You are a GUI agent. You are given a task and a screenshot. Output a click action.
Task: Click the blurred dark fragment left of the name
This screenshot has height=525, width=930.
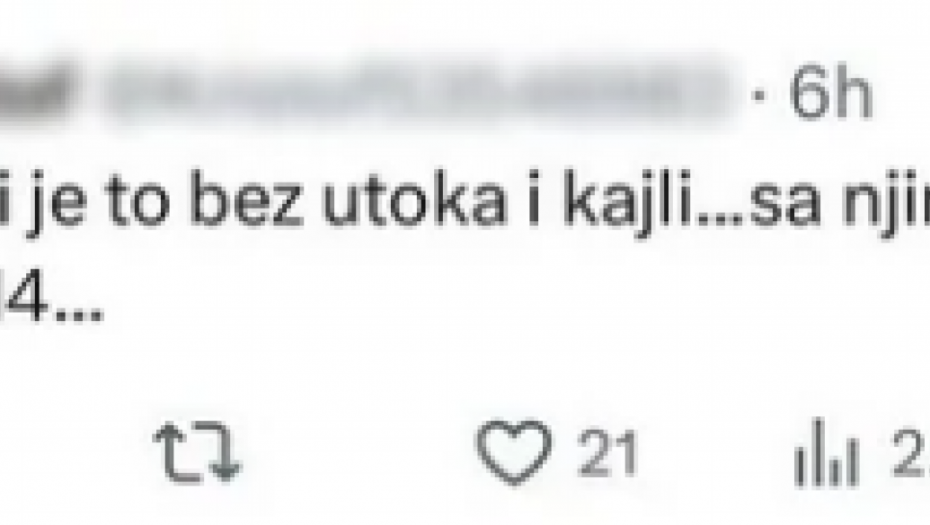point(36,92)
